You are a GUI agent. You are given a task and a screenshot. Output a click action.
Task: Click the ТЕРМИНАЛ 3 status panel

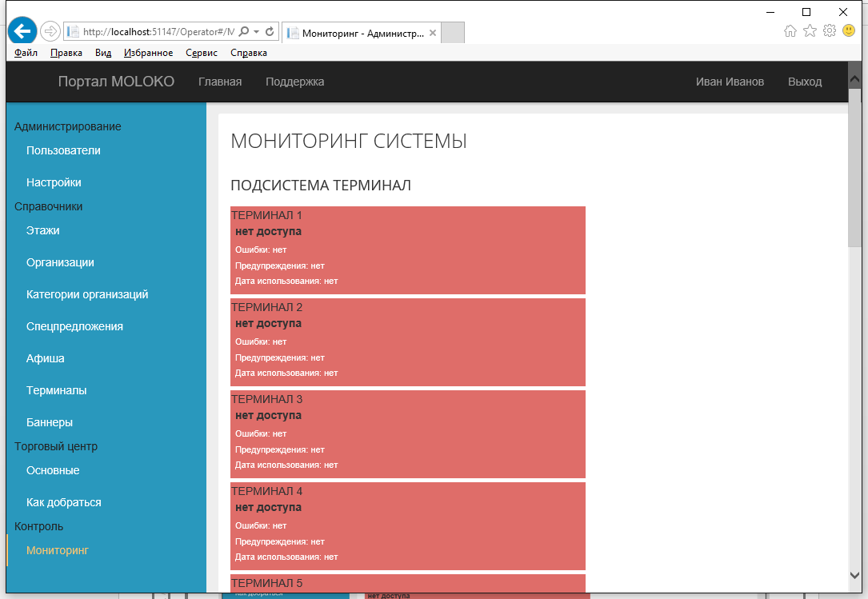click(407, 433)
